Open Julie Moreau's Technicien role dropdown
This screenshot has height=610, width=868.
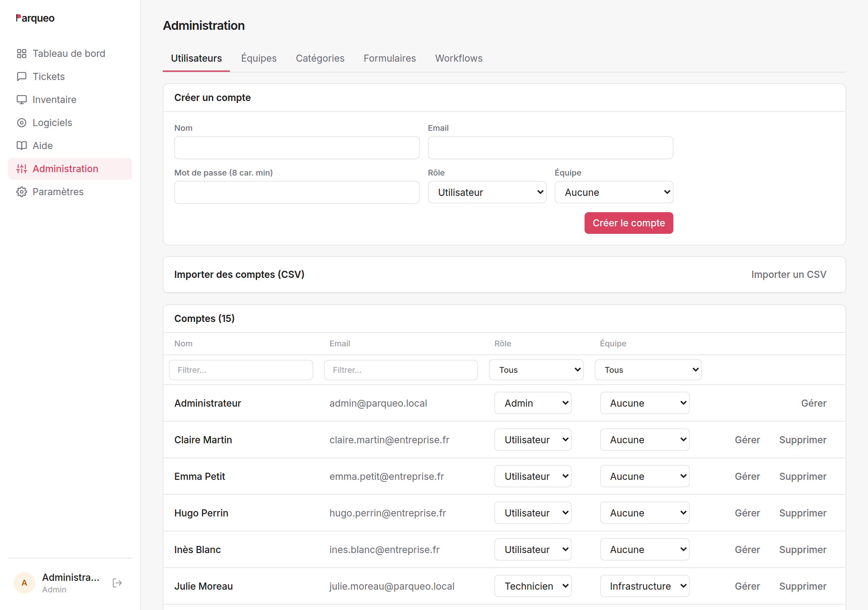point(533,586)
